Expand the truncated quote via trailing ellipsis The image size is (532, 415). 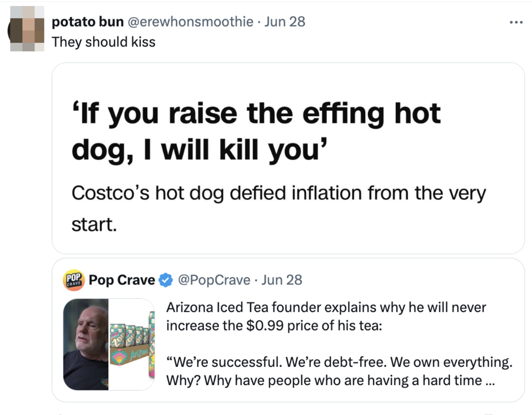pos(490,381)
